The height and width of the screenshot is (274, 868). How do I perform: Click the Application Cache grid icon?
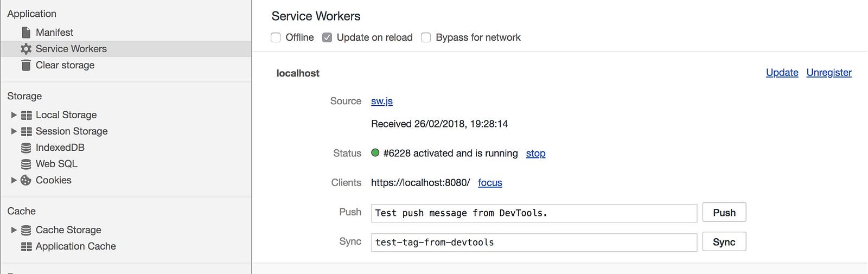click(26, 246)
